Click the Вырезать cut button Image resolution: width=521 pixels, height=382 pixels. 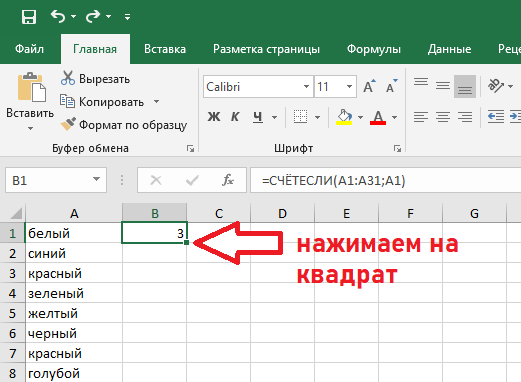pyautogui.click(x=95, y=79)
